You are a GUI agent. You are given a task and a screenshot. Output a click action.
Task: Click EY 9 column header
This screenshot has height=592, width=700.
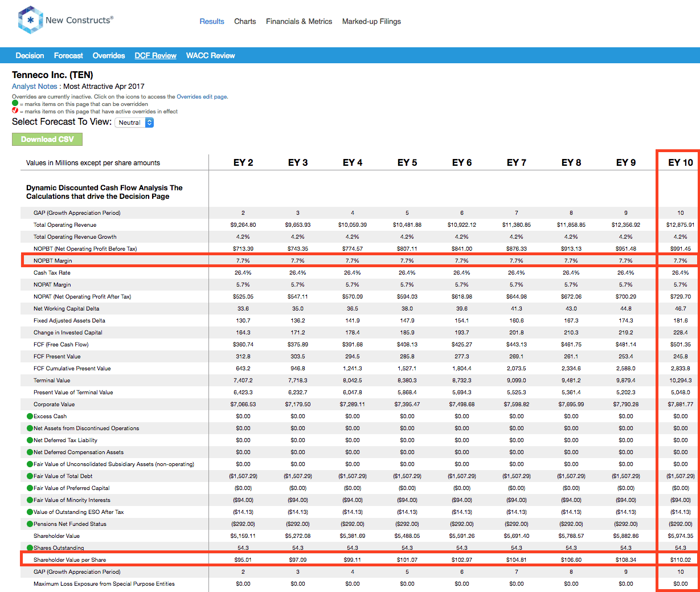pyautogui.click(x=626, y=162)
